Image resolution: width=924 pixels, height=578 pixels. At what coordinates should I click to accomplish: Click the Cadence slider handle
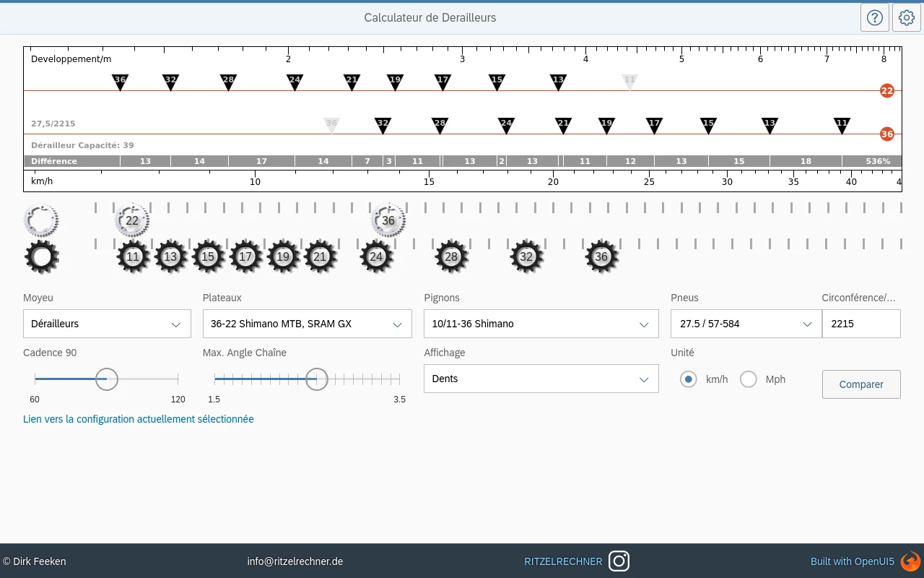tap(107, 379)
